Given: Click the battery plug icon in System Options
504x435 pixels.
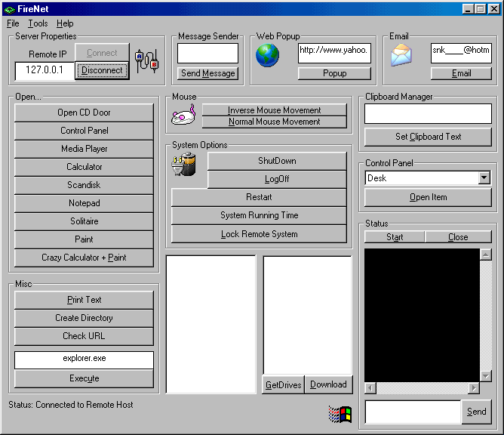Looking at the screenshot, I should click(184, 165).
